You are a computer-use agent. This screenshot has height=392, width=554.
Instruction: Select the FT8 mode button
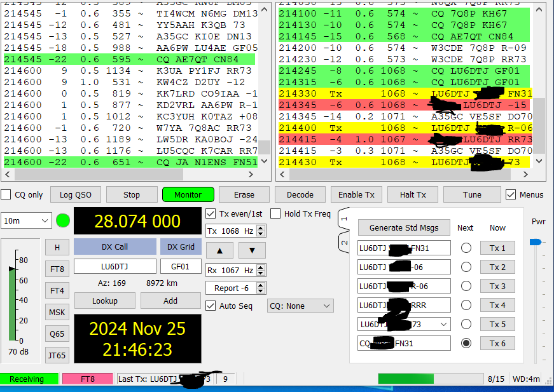57,269
